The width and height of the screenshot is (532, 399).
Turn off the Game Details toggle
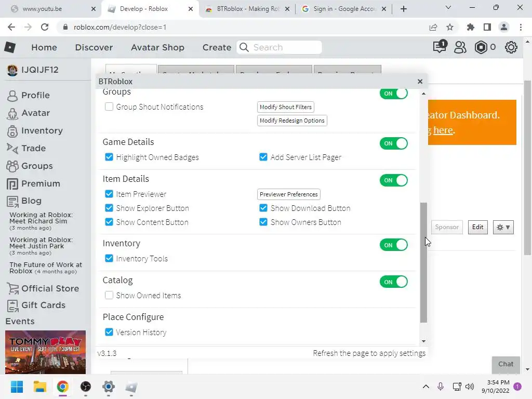[x=394, y=143]
